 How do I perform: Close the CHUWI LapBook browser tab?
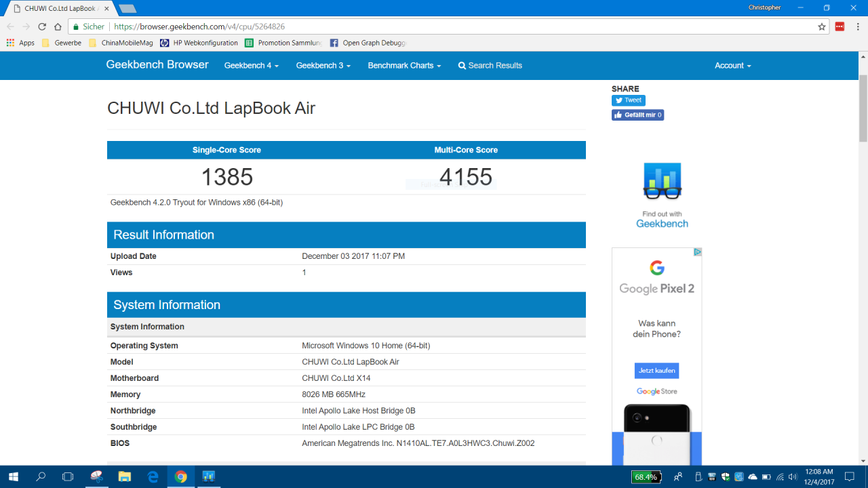107,8
